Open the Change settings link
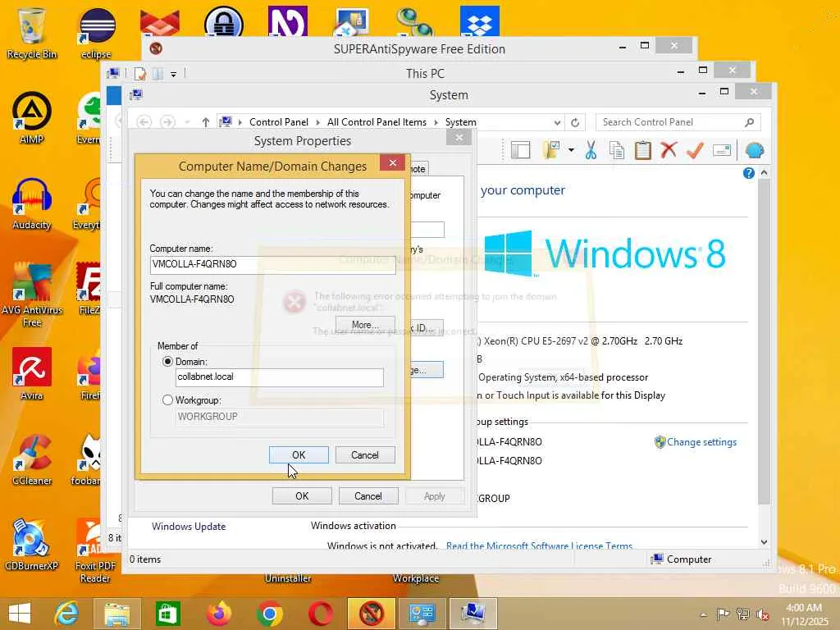 701,442
